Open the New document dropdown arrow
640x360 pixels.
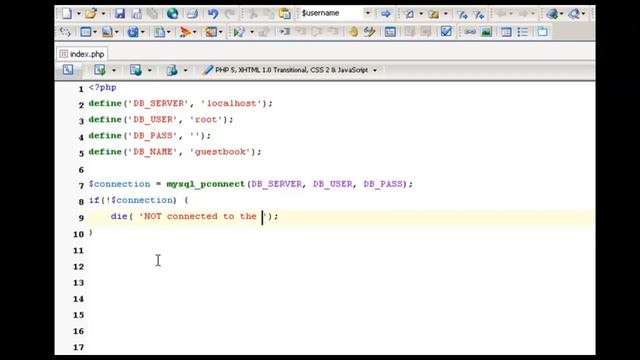pos(78,13)
